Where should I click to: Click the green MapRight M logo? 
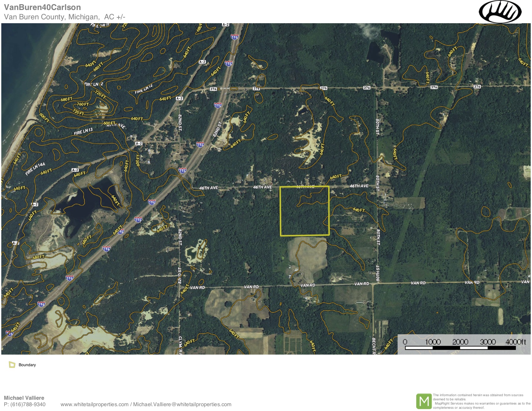click(424, 401)
